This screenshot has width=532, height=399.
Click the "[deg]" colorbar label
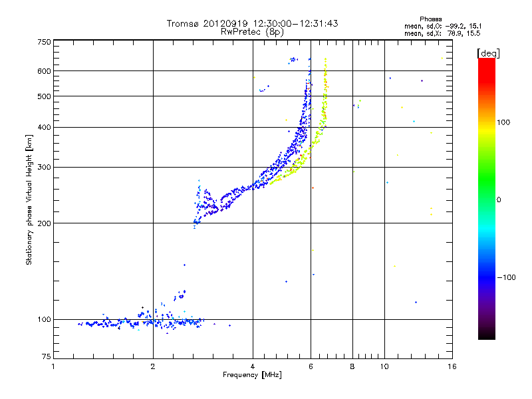(x=488, y=53)
